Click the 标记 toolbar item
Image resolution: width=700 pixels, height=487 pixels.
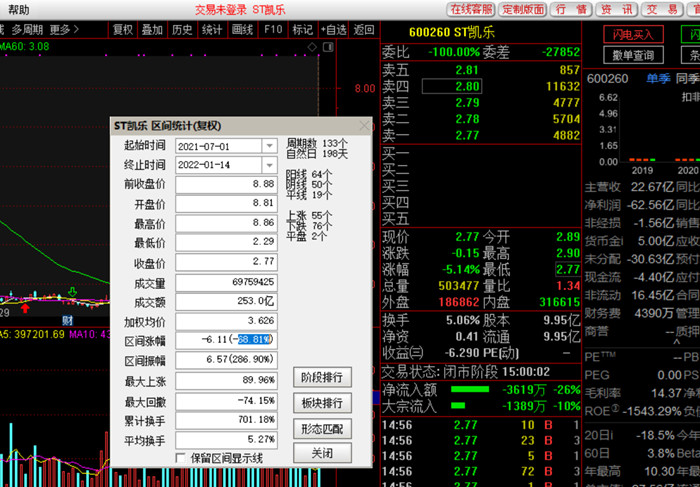point(303,30)
